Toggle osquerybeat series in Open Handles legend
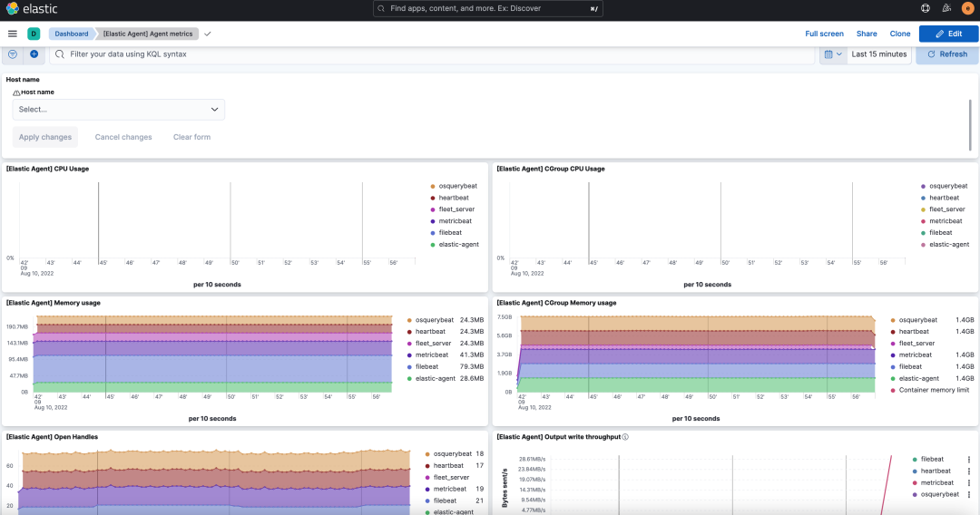Image resolution: width=980 pixels, height=515 pixels. tap(453, 454)
